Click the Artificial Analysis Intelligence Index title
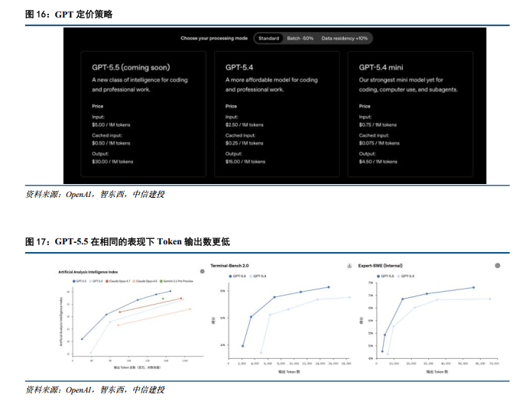 pos(88,272)
